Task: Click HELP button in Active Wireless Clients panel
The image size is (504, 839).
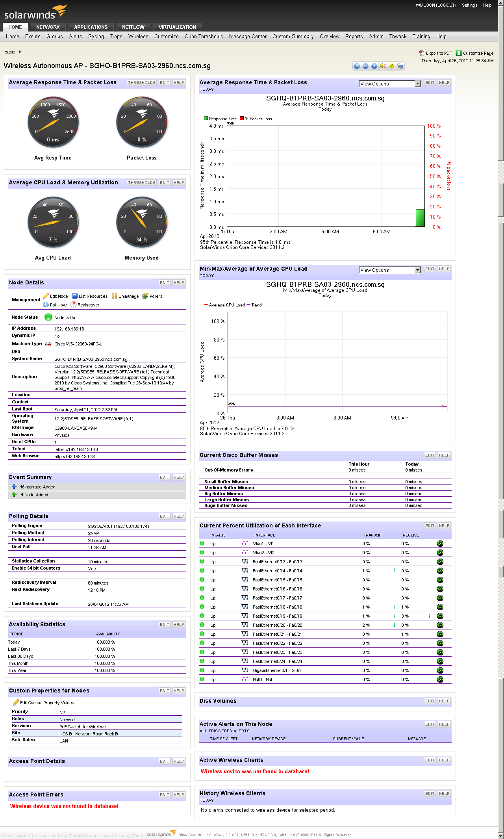Action: 444,760
